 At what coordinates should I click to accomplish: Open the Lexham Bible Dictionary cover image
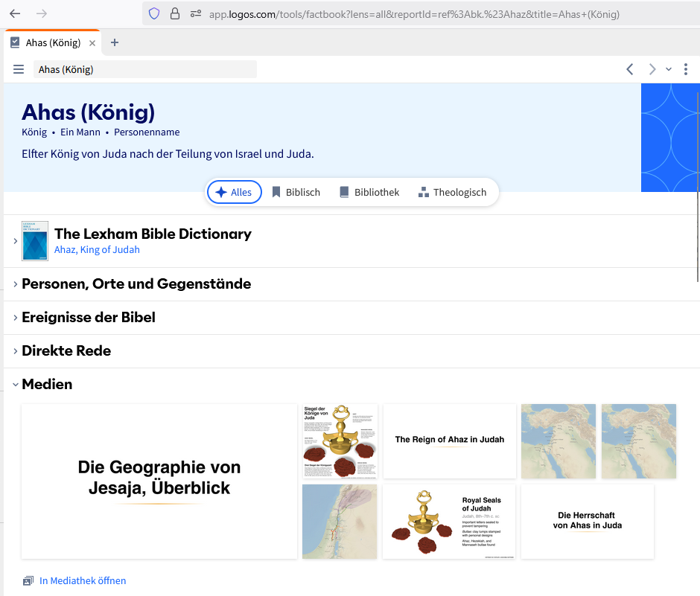click(35, 241)
